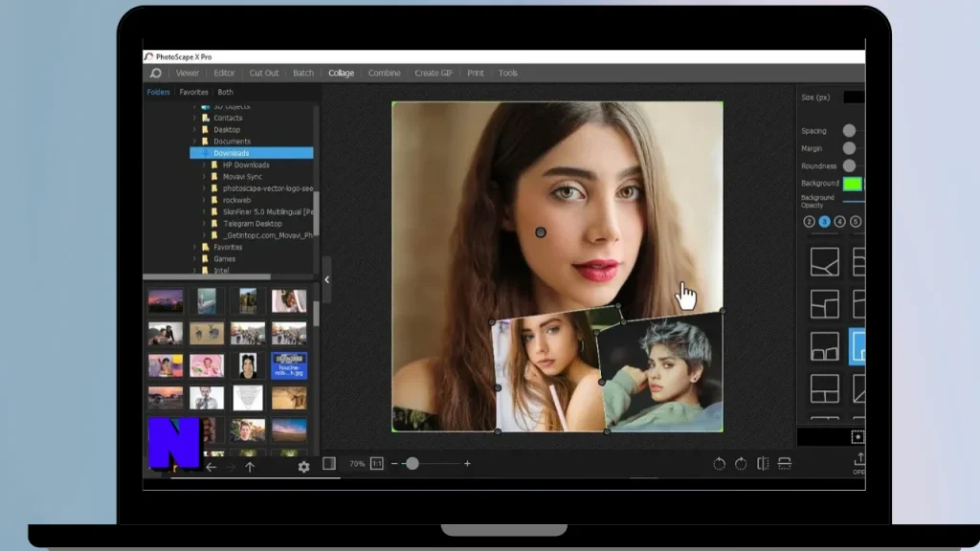The image size is (980, 551).
Task: Switch to the Batch tab
Action: click(303, 73)
